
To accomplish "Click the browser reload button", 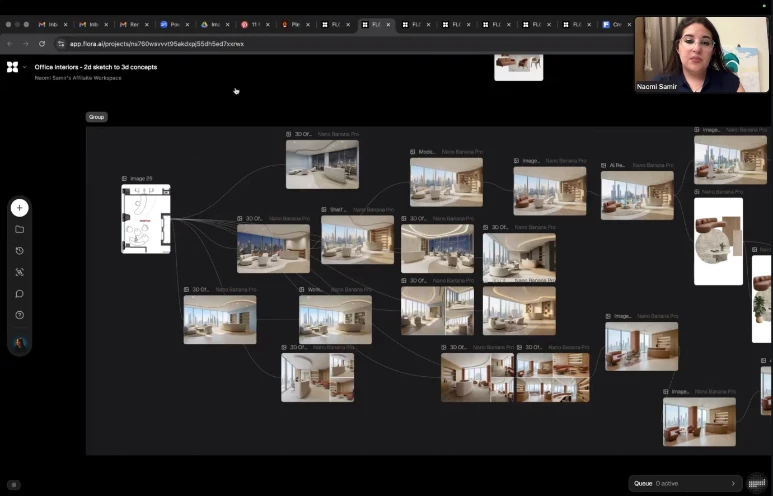I will [42, 44].
